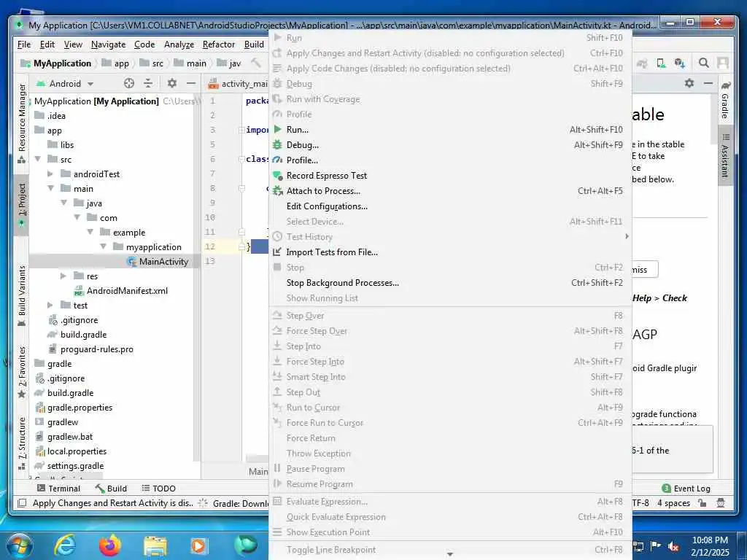747x560 pixels.
Task: Toggle the 2: Favorites side panel
Action: pyautogui.click(x=22, y=373)
